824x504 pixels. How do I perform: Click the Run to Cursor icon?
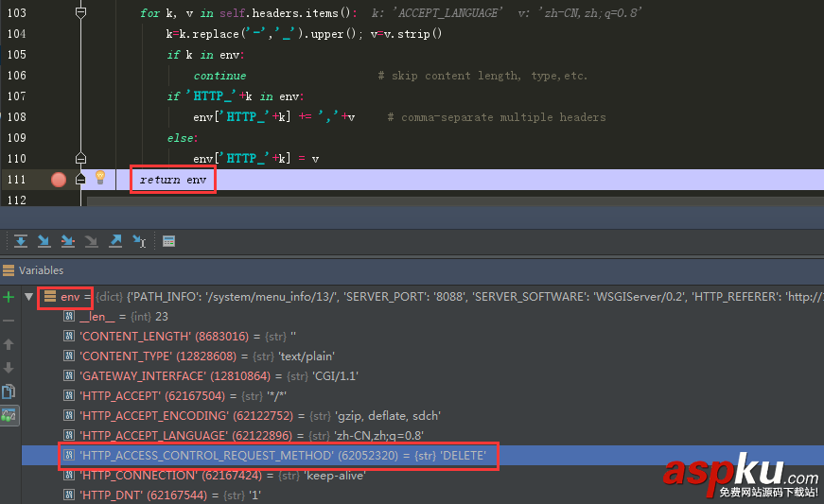tap(139, 241)
